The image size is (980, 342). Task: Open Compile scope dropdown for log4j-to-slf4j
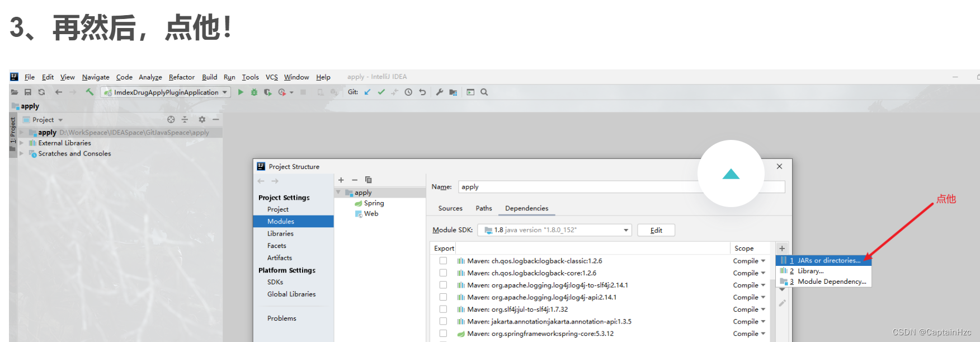pos(749,285)
